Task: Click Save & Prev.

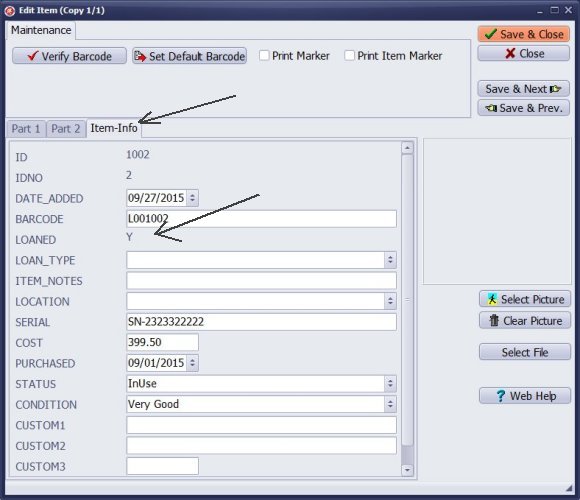Action: pos(523,108)
